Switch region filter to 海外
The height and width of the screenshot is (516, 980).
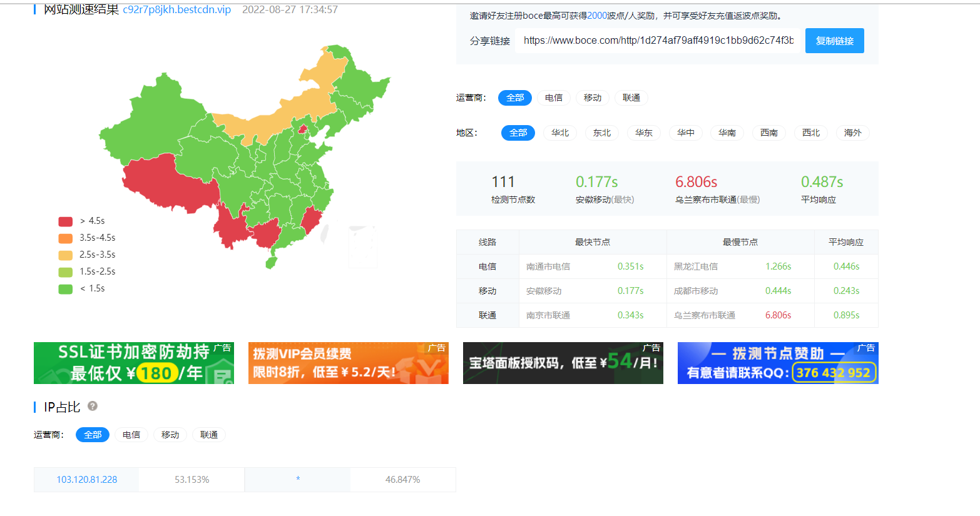click(x=852, y=133)
